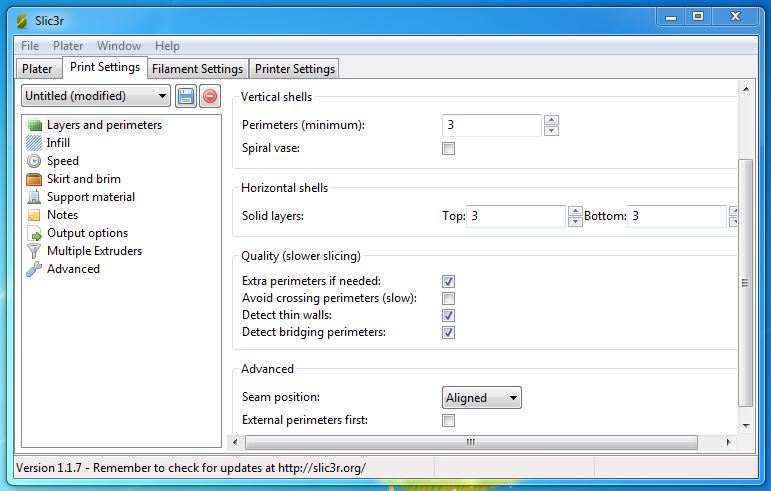Switch to the Printer Settings tab
The image size is (771, 491).
pyautogui.click(x=295, y=69)
